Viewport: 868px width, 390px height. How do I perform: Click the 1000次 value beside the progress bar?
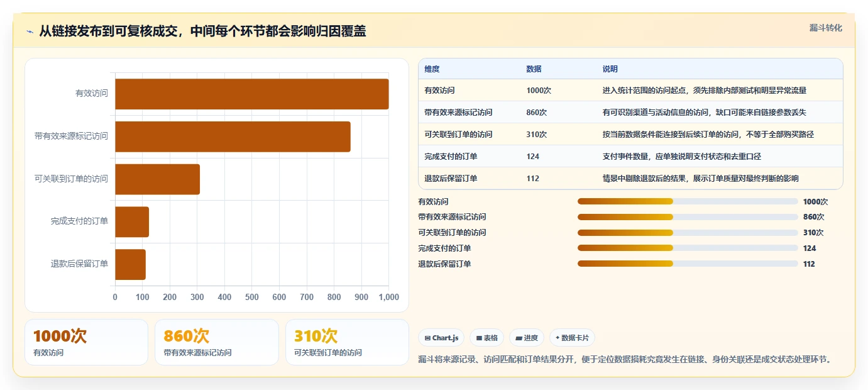click(816, 202)
